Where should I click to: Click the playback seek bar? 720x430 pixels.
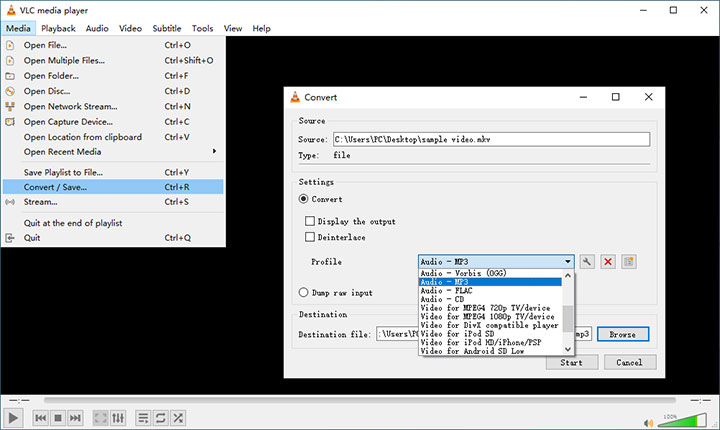pyautogui.click(x=360, y=401)
